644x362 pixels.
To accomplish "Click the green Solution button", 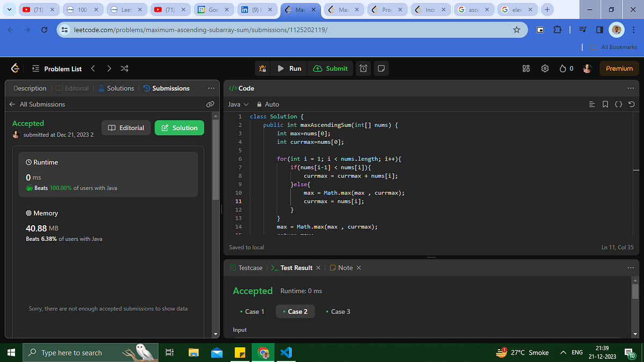I will tap(180, 128).
